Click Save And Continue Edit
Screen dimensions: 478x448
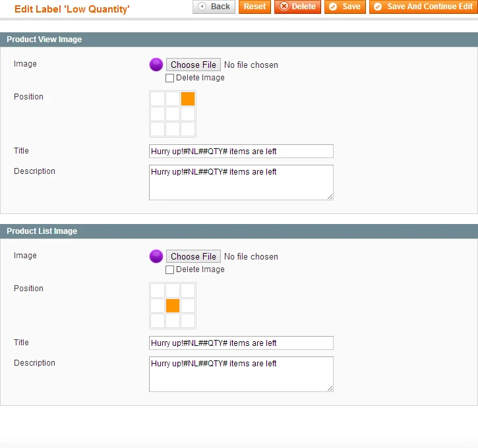pos(423,7)
